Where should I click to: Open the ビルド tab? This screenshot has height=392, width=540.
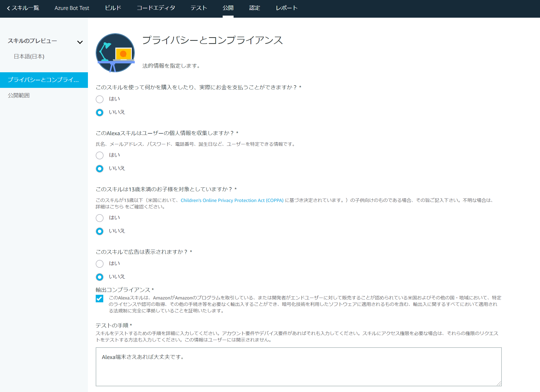tap(113, 8)
